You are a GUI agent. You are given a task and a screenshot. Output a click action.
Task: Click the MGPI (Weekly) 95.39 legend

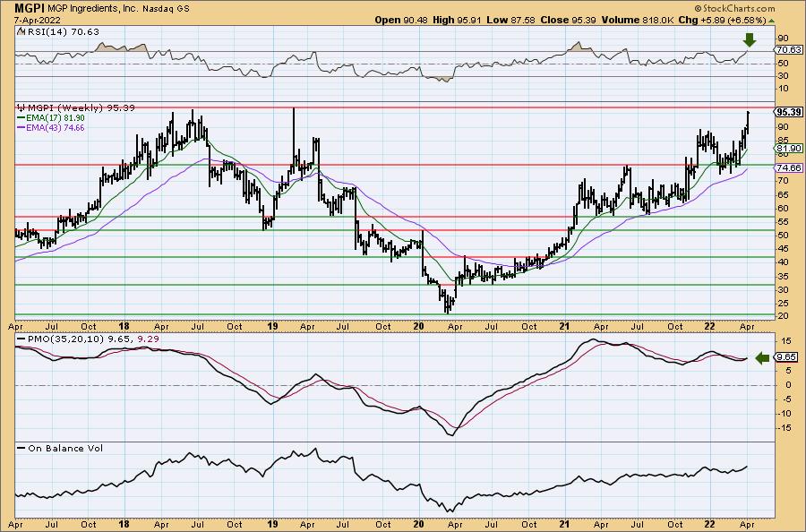point(76,108)
